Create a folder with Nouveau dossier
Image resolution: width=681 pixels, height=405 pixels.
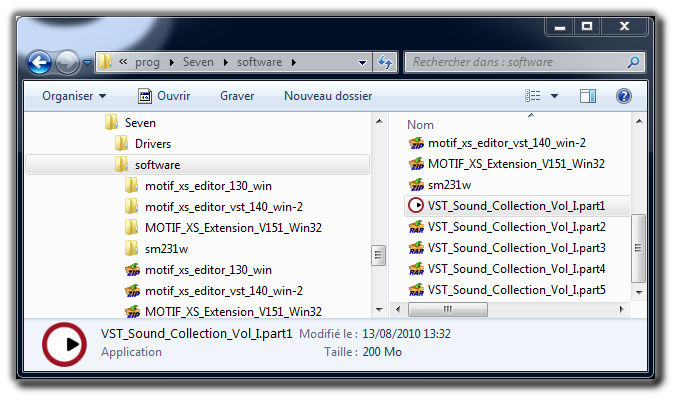pyautogui.click(x=328, y=96)
